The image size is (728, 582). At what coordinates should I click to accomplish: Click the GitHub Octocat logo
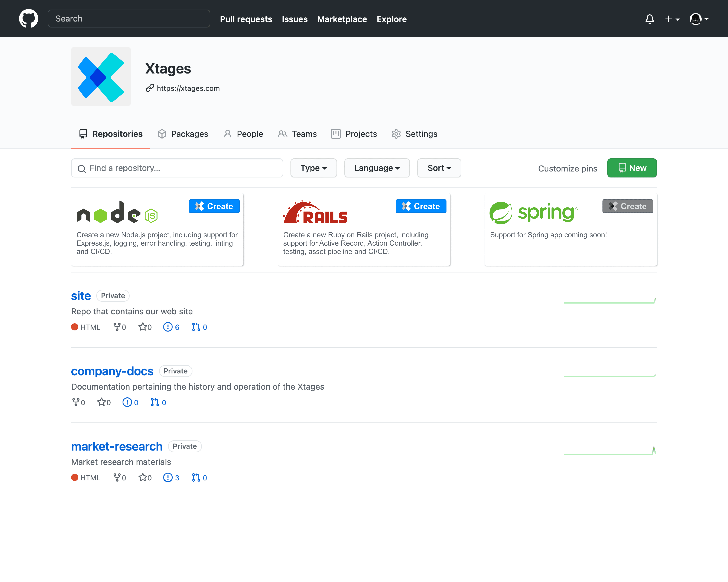point(29,19)
